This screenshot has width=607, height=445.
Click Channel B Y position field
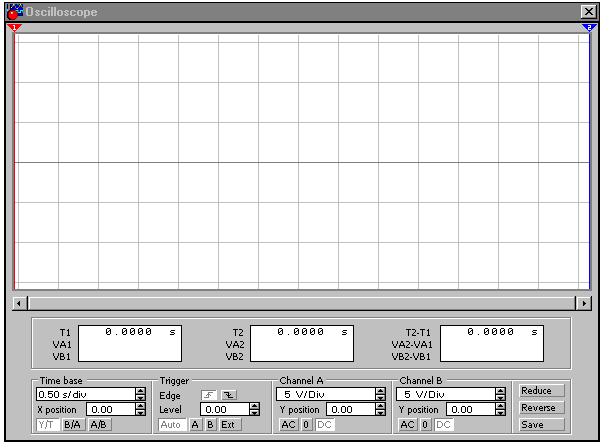click(x=471, y=409)
